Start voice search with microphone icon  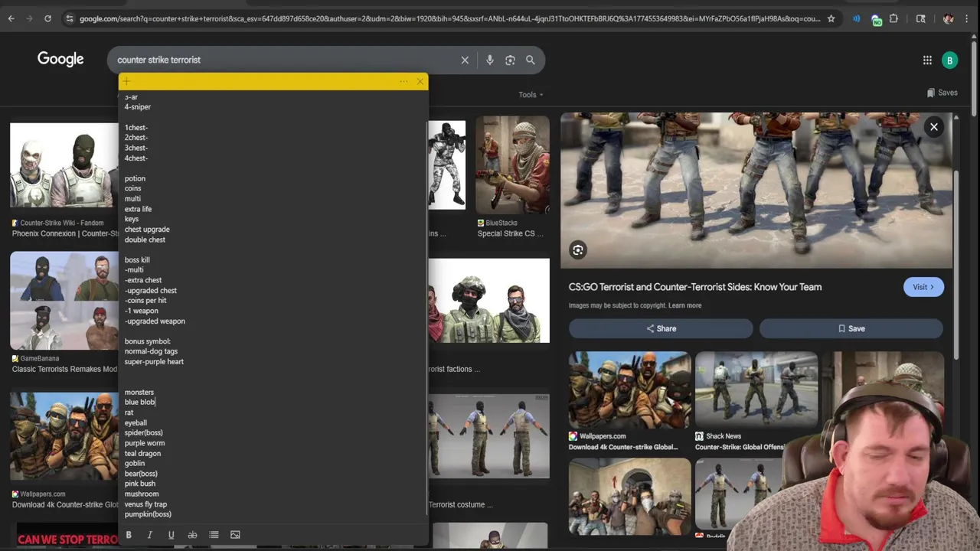[x=490, y=60]
